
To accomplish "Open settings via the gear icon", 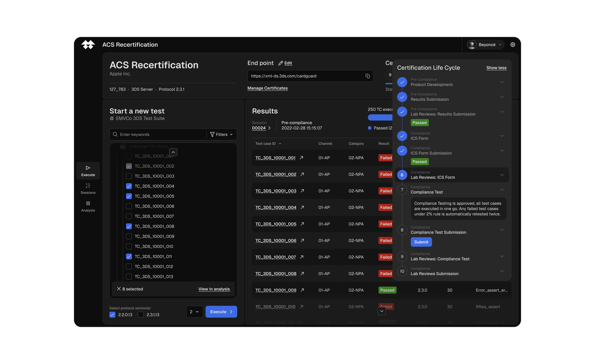I will click(513, 45).
